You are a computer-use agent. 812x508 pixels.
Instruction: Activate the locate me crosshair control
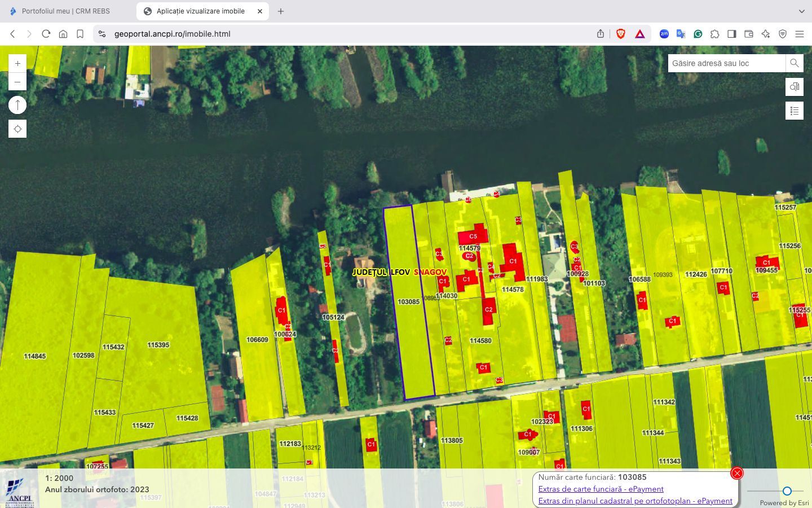(x=17, y=129)
